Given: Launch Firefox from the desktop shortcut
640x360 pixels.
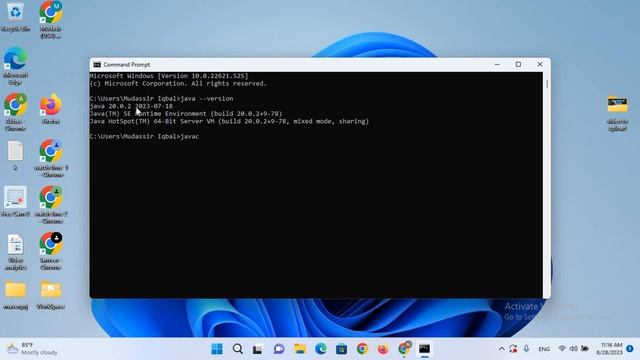Looking at the screenshot, I should coord(51,109).
